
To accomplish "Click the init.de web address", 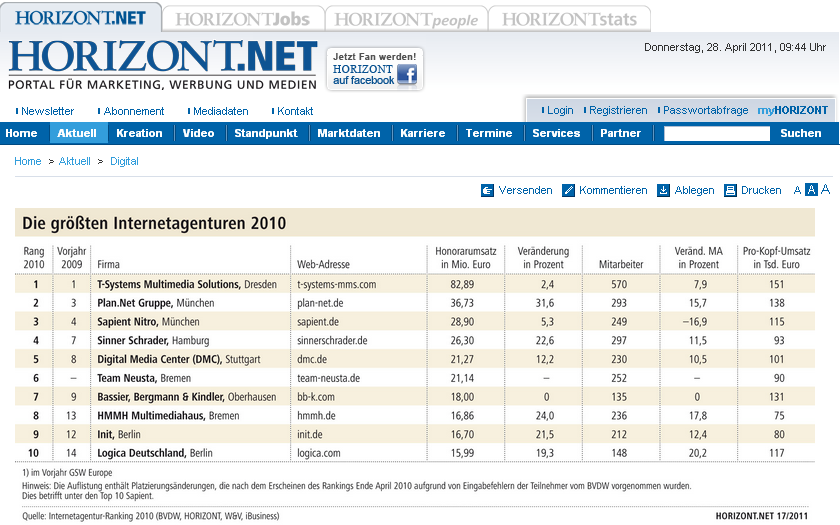I will tap(310, 434).
